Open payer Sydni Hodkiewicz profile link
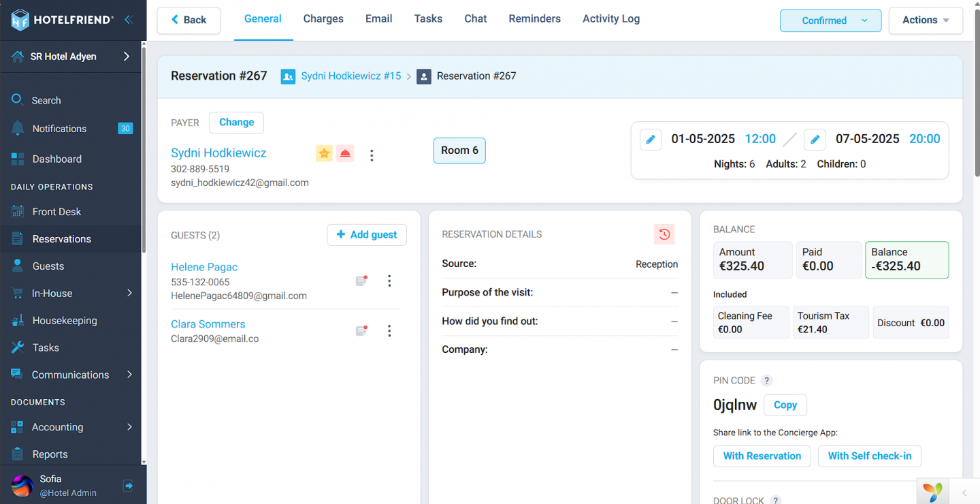The image size is (980, 504). point(218,153)
